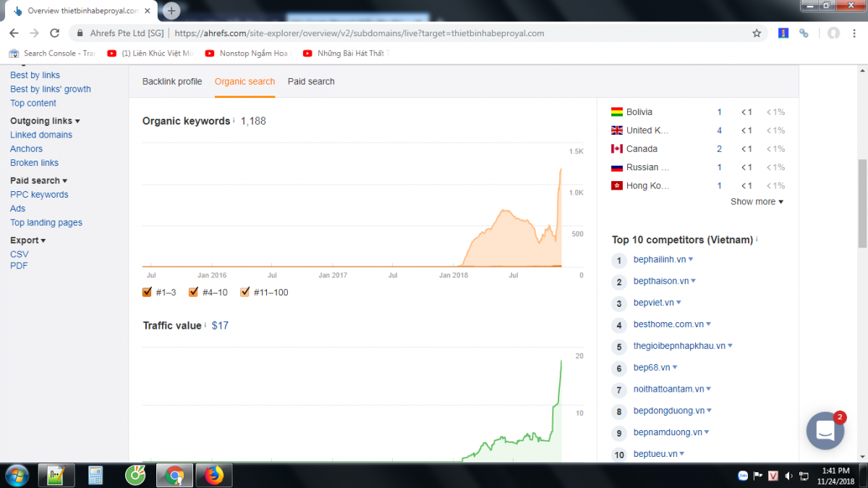Click the network icon in system tray
868x488 pixels.
[802, 476]
